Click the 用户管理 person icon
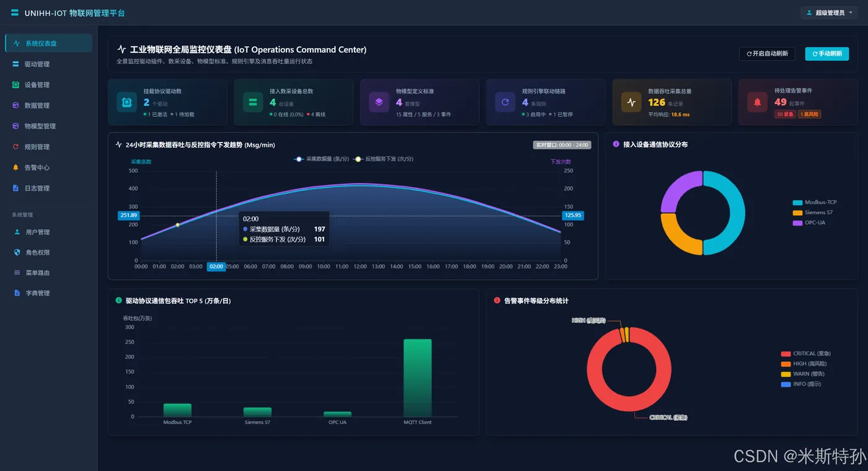Screen dimensions: 868x471 17,232
